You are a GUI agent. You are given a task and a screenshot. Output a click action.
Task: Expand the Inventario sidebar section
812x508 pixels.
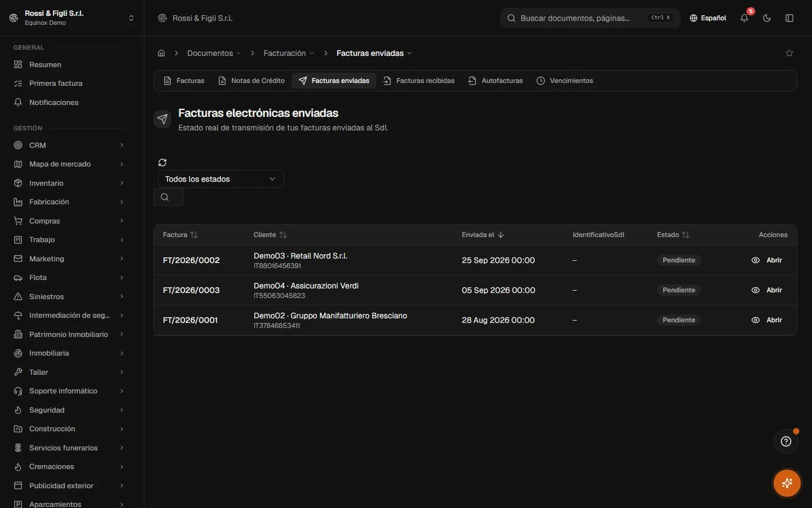point(69,183)
